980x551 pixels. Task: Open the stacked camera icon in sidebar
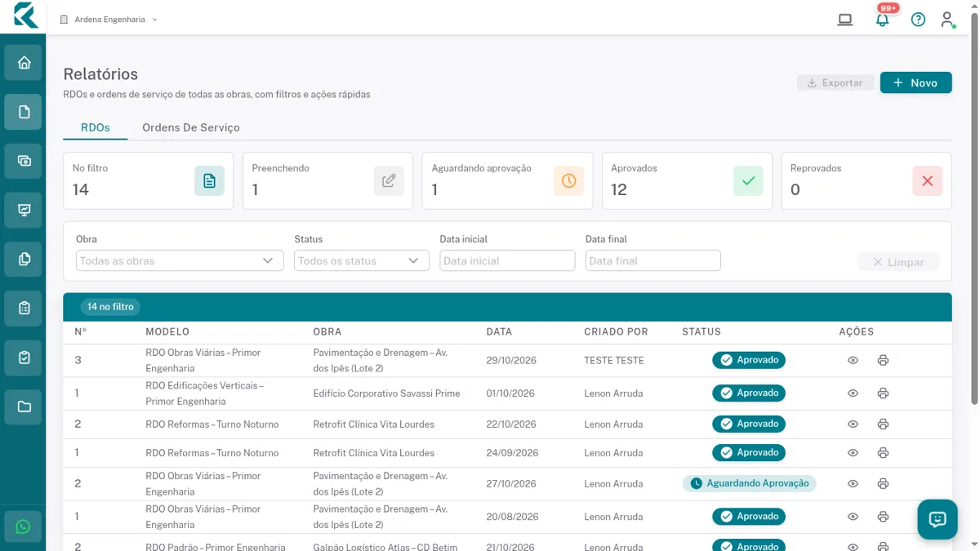coord(23,161)
